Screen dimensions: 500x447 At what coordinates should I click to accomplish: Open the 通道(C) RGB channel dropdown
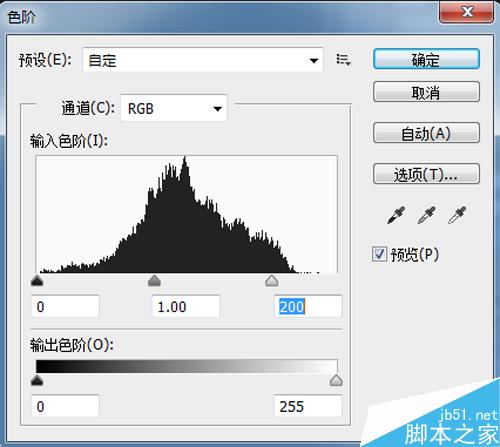coord(174,108)
